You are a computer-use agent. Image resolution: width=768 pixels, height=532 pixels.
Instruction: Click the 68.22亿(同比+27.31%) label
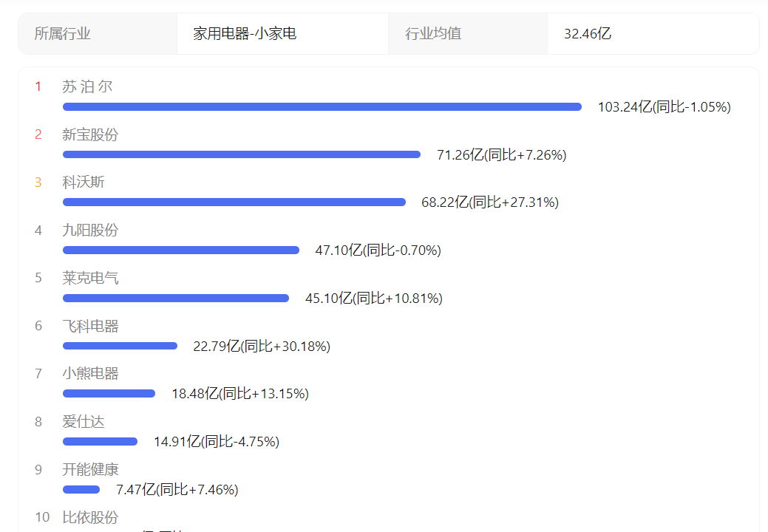pyautogui.click(x=490, y=202)
